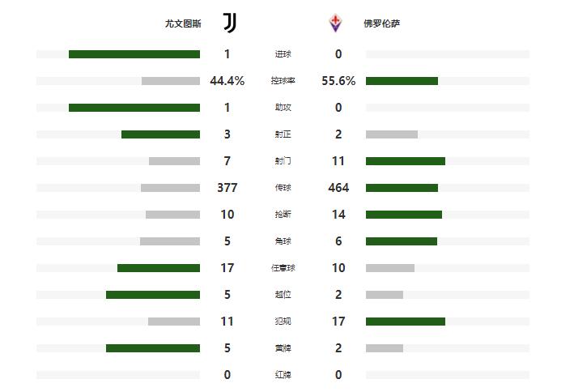Select the 抢断 stat label
574x392 pixels.
(283, 215)
